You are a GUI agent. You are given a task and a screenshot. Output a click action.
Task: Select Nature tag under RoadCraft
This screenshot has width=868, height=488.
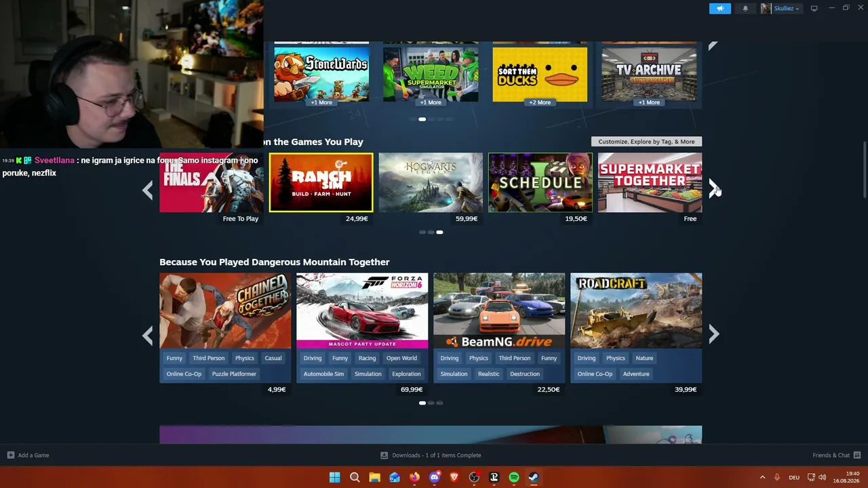pyautogui.click(x=644, y=359)
